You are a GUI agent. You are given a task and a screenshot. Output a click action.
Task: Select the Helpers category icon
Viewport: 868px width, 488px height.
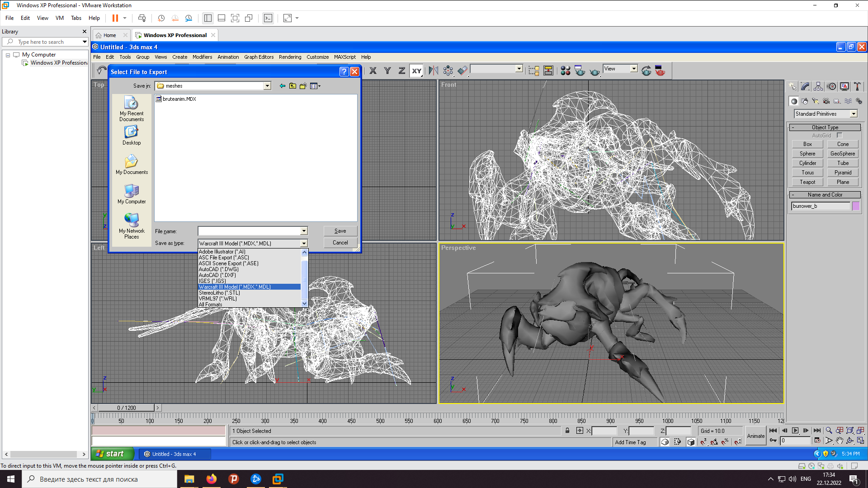pos(837,101)
